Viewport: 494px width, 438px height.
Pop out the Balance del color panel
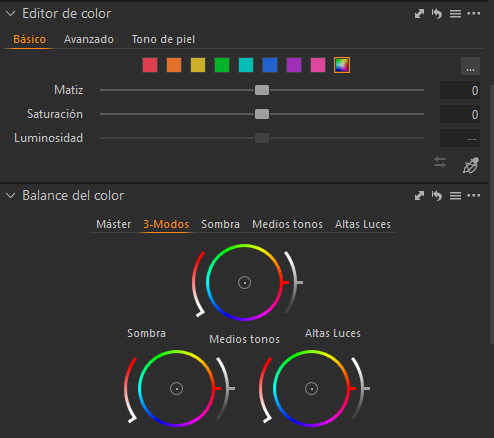[x=419, y=196]
